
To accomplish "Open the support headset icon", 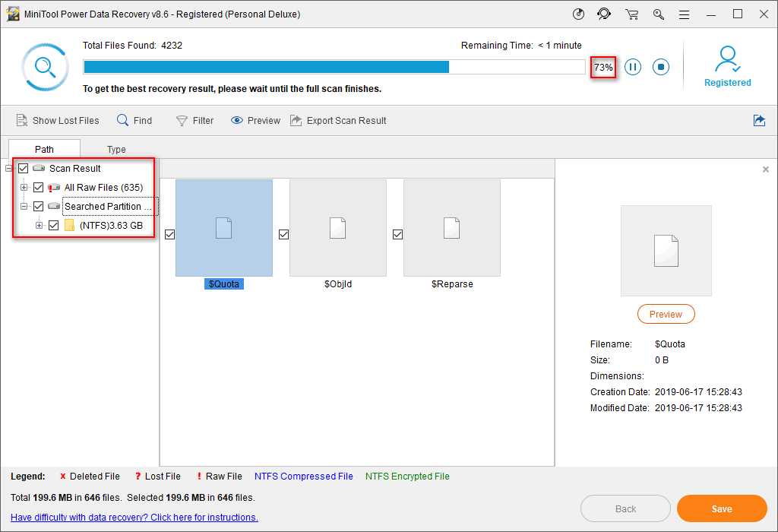I will click(604, 14).
